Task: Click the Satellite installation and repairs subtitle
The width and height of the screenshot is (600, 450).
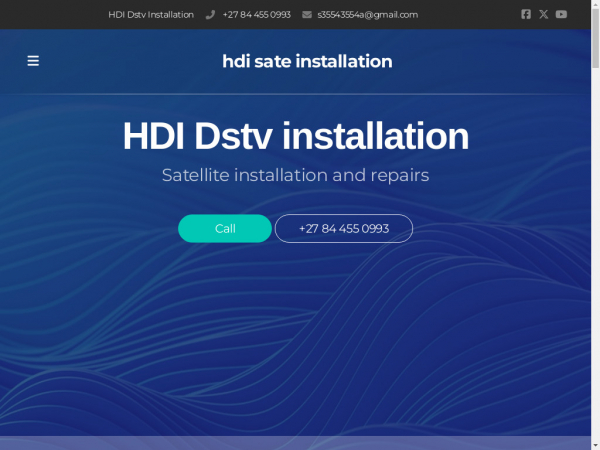Action: click(x=295, y=175)
